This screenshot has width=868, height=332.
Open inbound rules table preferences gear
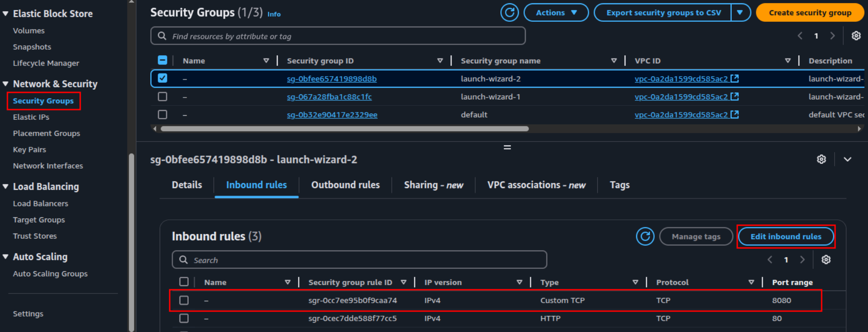tap(826, 260)
